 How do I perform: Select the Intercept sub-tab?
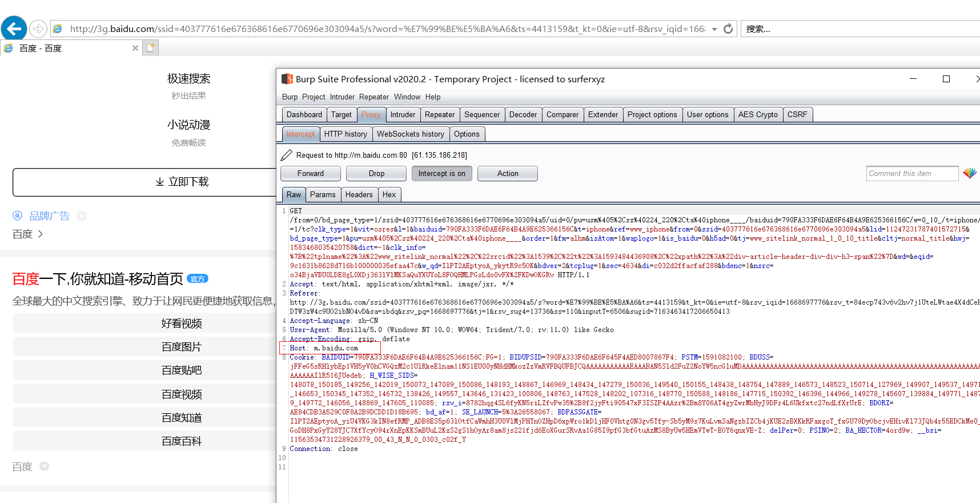point(300,134)
